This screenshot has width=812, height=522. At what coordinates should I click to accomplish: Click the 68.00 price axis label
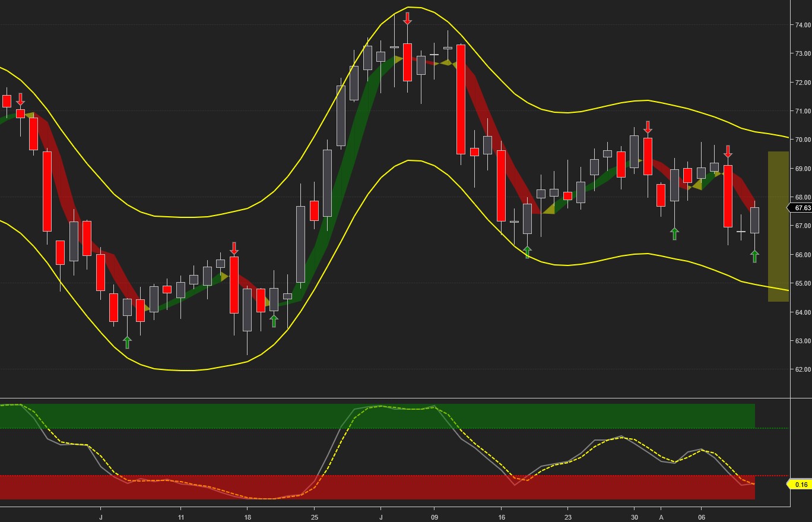803,197
